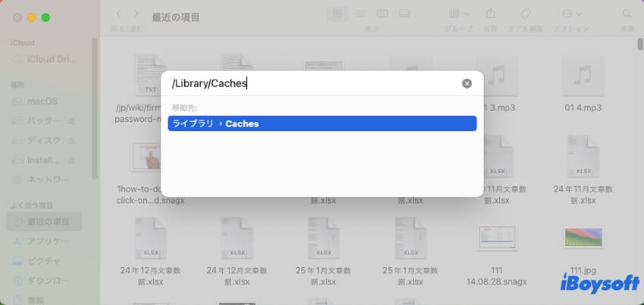Click the sidebar scrollbar
The image size is (644, 305).
pyautogui.click(x=95, y=108)
